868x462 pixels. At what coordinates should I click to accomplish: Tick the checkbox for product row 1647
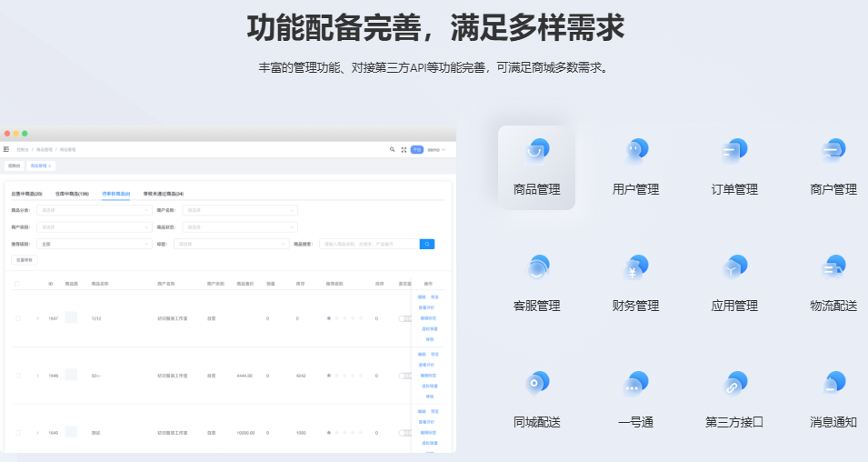click(17, 318)
